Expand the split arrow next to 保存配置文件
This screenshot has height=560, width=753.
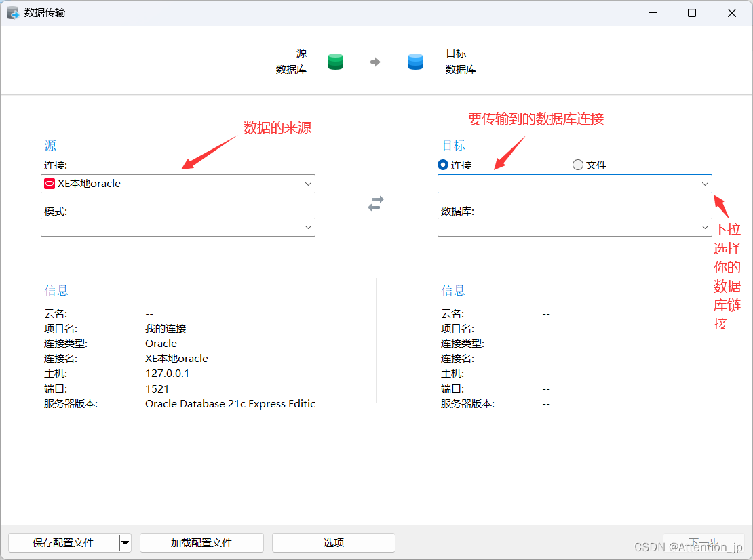pyautogui.click(x=125, y=542)
